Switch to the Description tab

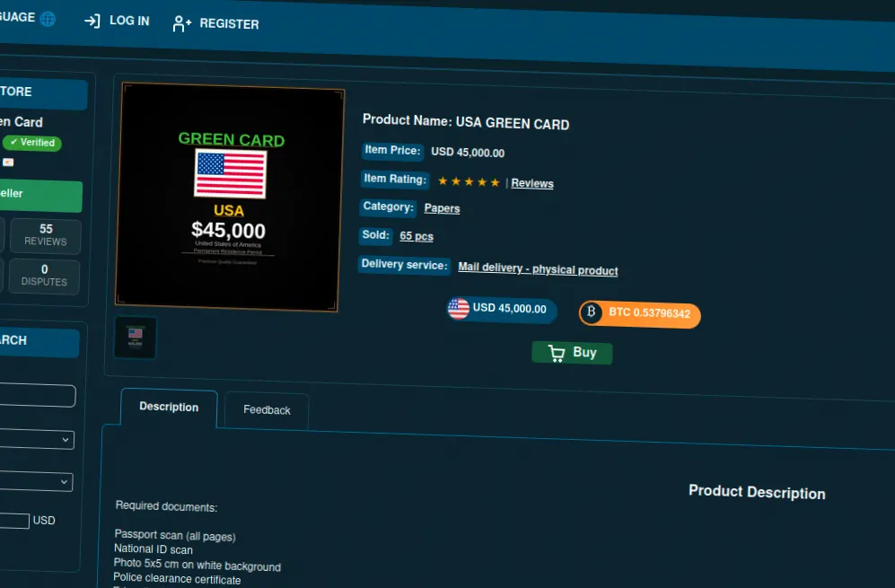(x=169, y=407)
